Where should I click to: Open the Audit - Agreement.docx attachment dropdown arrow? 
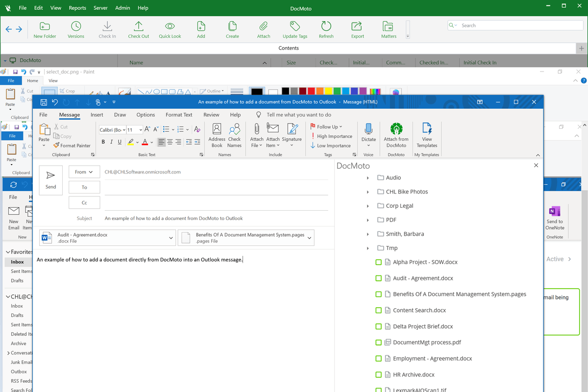coord(171,238)
